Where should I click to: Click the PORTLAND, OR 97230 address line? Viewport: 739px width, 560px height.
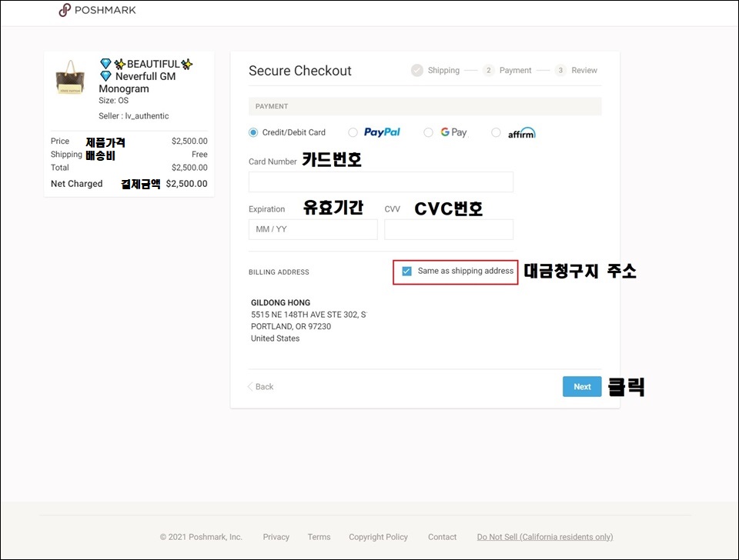coord(291,326)
